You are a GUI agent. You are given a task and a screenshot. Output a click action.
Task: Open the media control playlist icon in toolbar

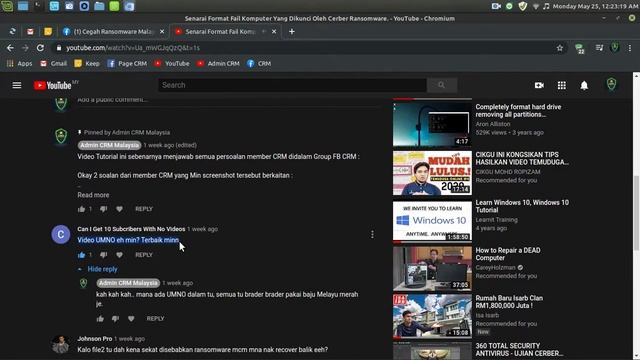[599, 48]
